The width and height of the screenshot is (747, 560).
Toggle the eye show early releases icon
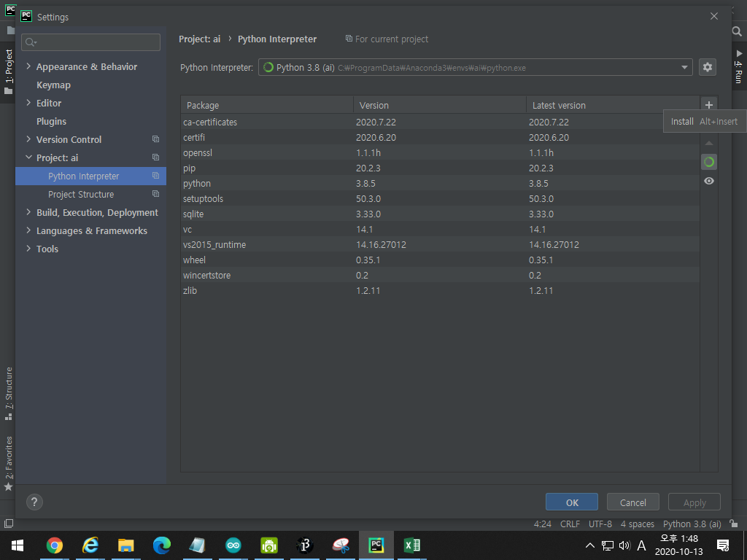click(x=709, y=181)
